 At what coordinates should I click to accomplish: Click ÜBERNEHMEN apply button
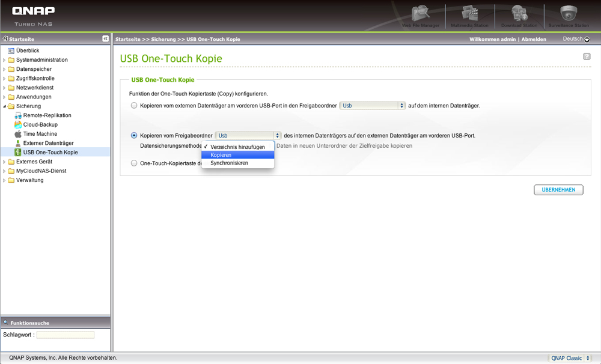558,190
